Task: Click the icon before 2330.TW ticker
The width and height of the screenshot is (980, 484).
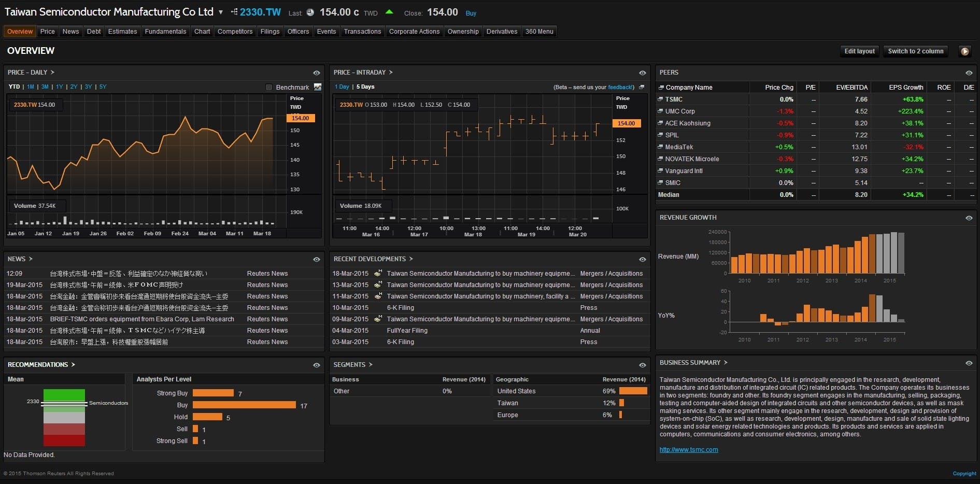Action: point(234,12)
